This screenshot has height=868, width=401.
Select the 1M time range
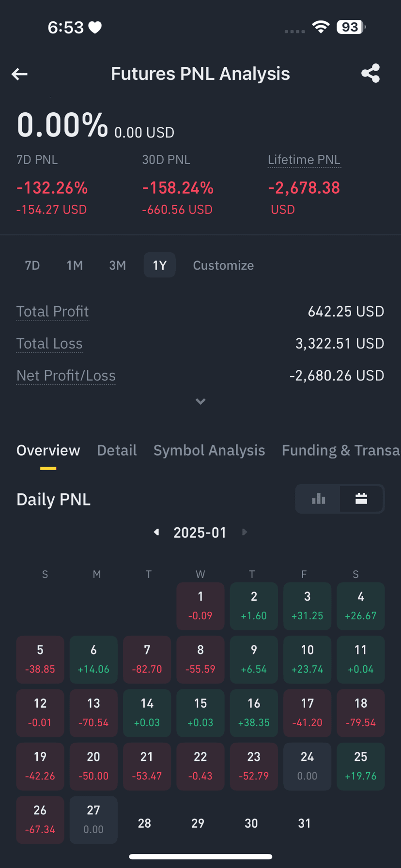click(75, 265)
